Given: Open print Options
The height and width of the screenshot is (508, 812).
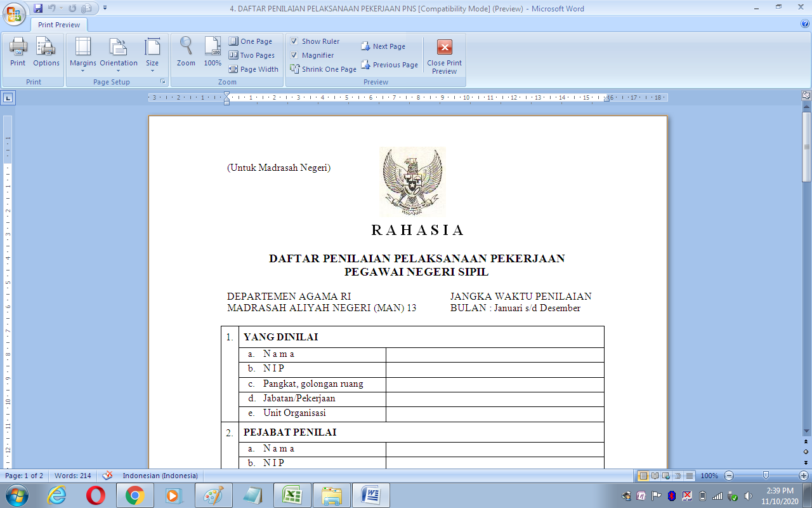Looking at the screenshot, I should [46, 54].
